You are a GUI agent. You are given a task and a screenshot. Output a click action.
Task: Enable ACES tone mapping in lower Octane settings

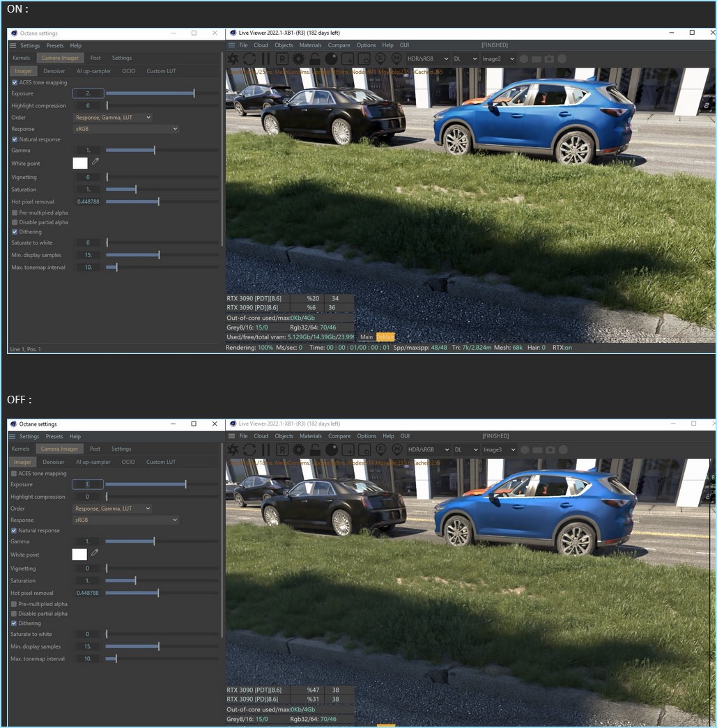pos(14,474)
